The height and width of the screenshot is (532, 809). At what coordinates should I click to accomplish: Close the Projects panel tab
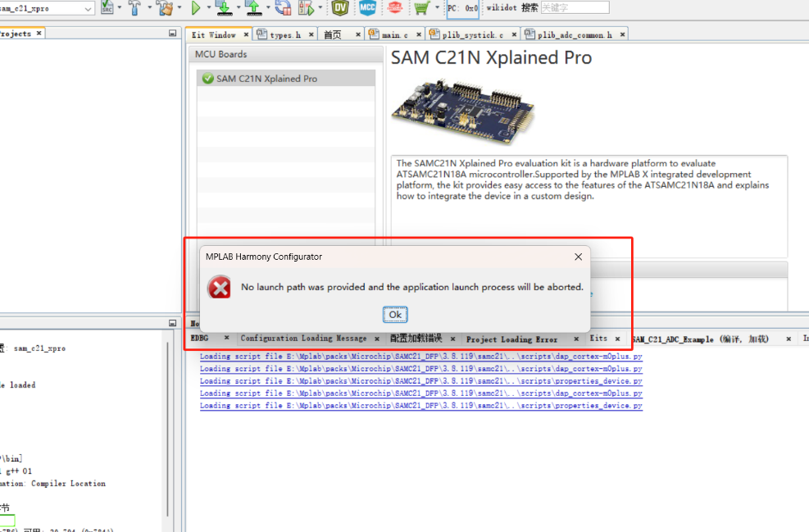tap(39, 33)
